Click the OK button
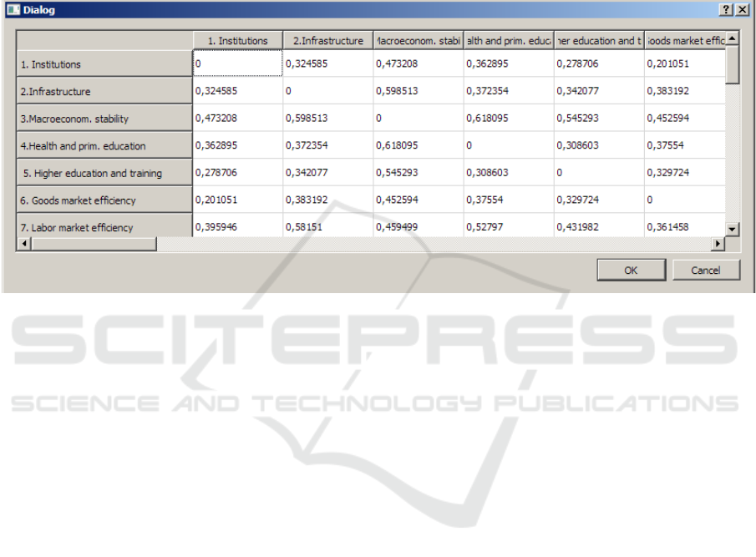 pyautogui.click(x=631, y=270)
